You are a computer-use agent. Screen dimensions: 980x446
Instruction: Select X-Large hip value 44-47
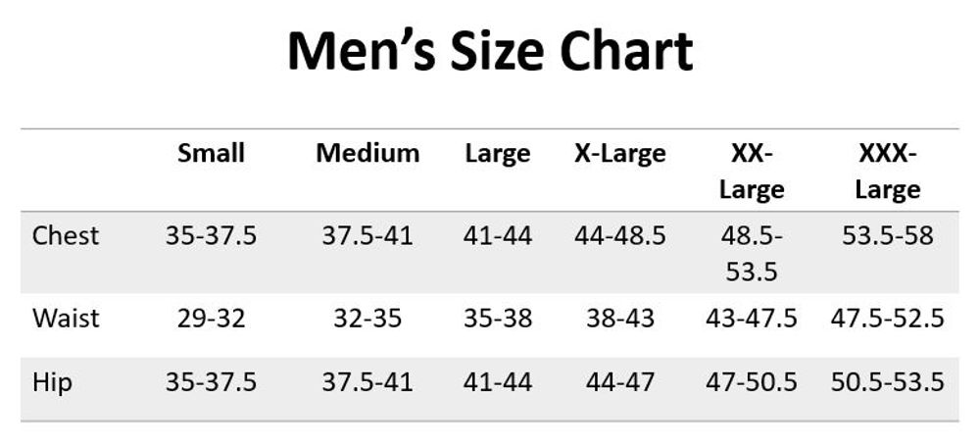pos(620,381)
